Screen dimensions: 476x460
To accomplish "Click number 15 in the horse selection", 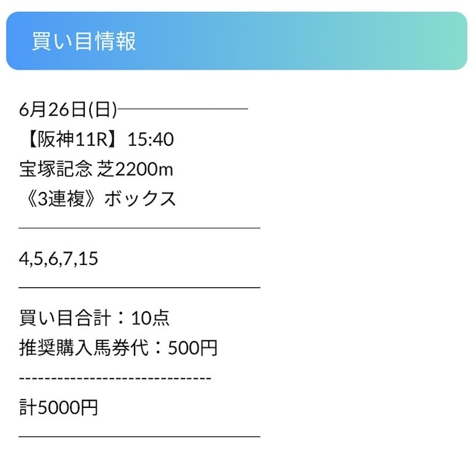I will click(x=88, y=258).
